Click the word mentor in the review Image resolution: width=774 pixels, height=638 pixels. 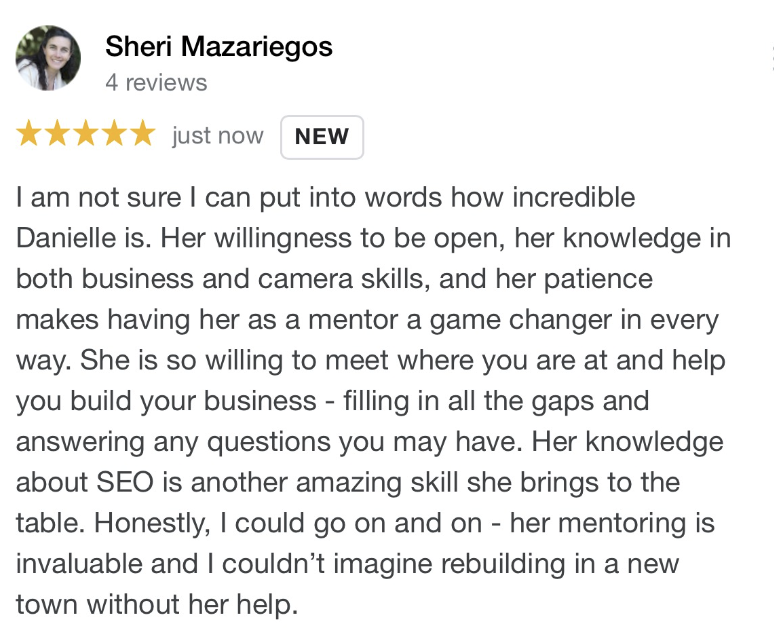coord(353,320)
